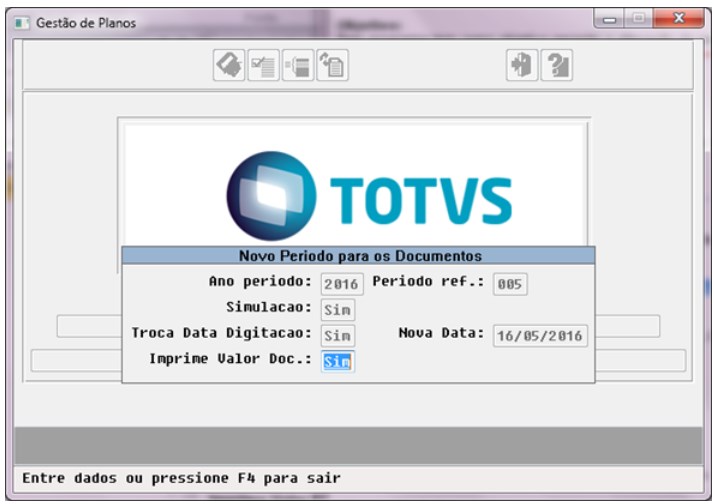Click the Ano periodo field showing 2016

click(x=342, y=284)
